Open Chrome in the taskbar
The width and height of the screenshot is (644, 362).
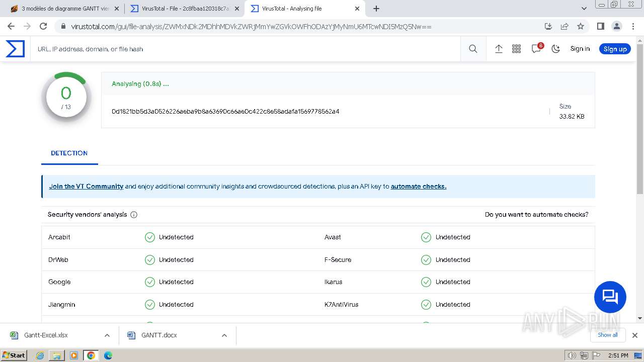(x=91, y=355)
